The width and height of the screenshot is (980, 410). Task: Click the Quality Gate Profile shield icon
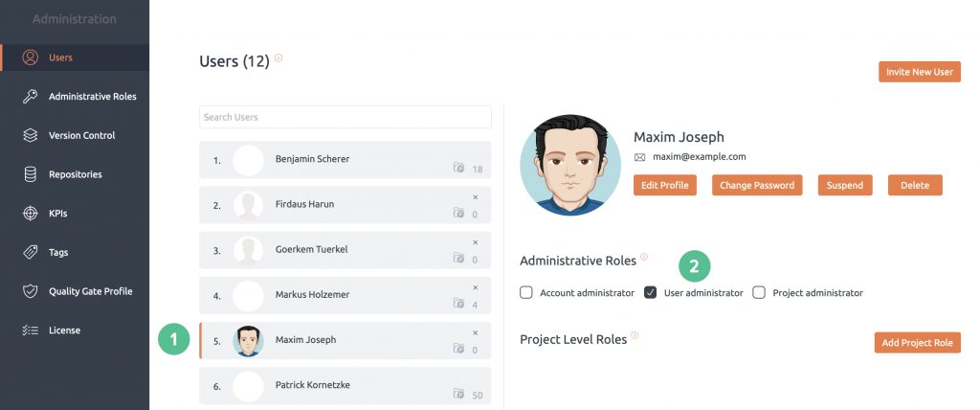click(x=30, y=291)
